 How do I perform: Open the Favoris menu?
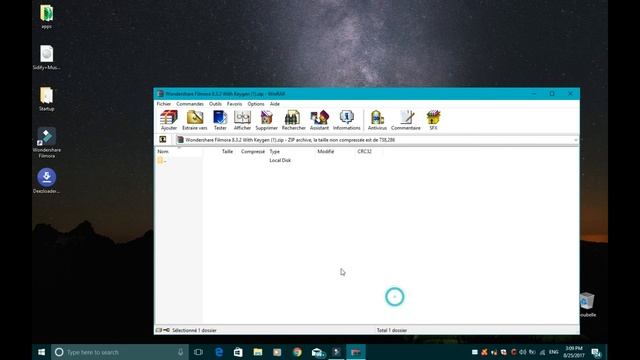pyautogui.click(x=234, y=104)
